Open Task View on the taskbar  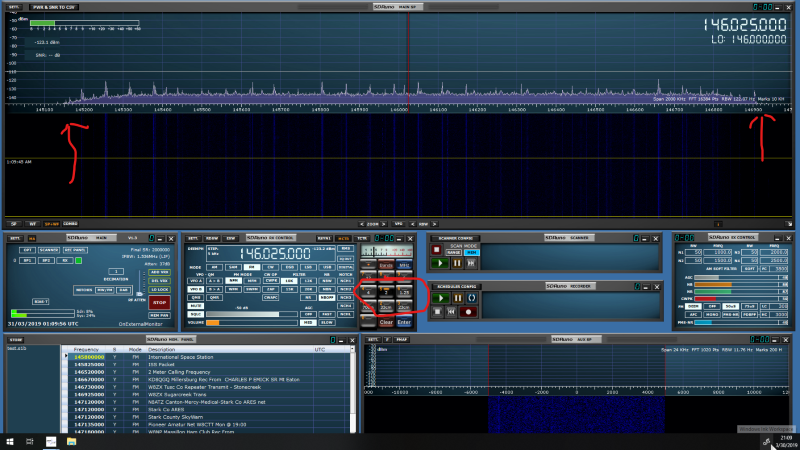pos(30,441)
